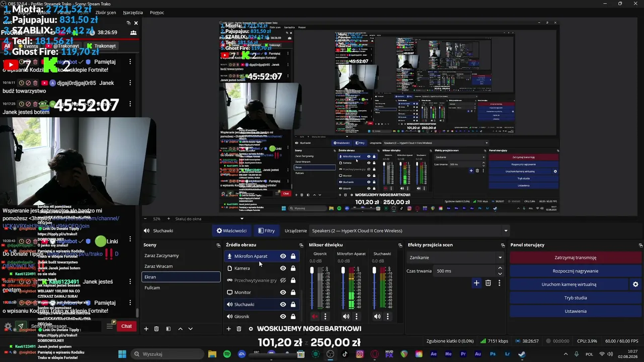Open the Skaluj do okna scaling dropdown
Viewport: 644px width, 362px height.
coord(209,219)
